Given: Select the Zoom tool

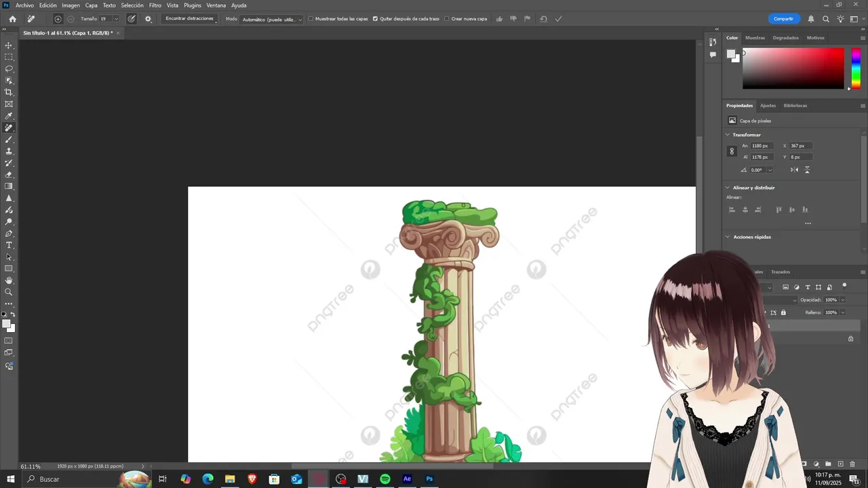Looking at the screenshot, I should click(9, 292).
